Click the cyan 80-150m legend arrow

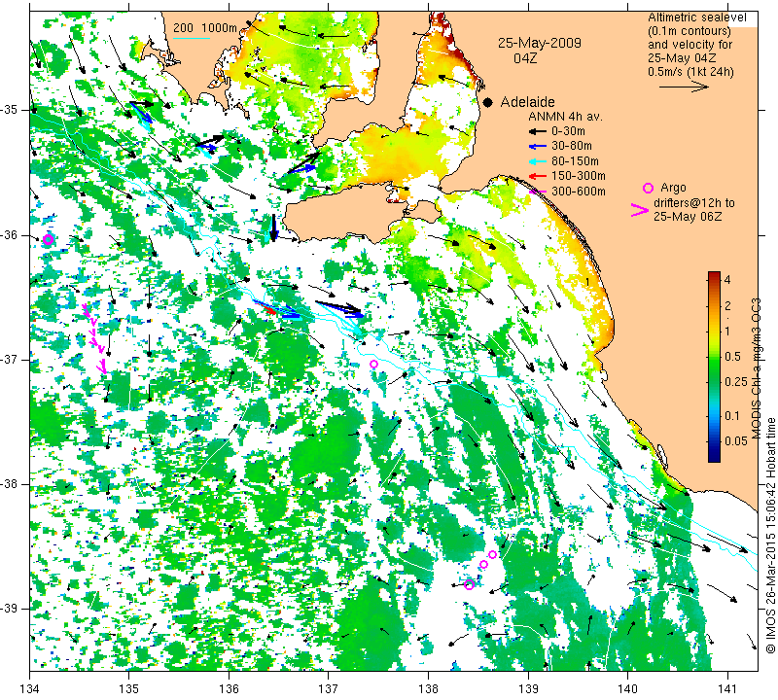pyautogui.click(x=538, y=161)
